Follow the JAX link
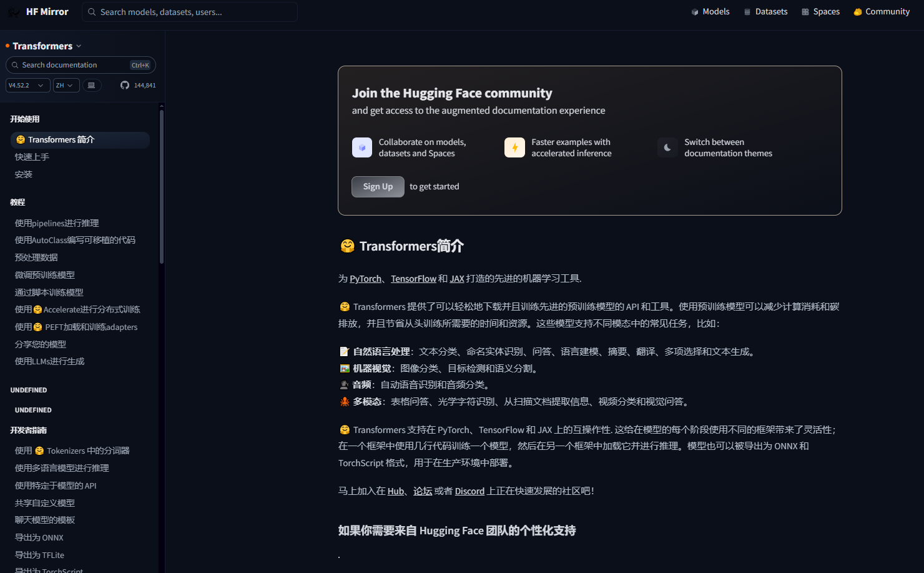 click(x=457, y=279)
